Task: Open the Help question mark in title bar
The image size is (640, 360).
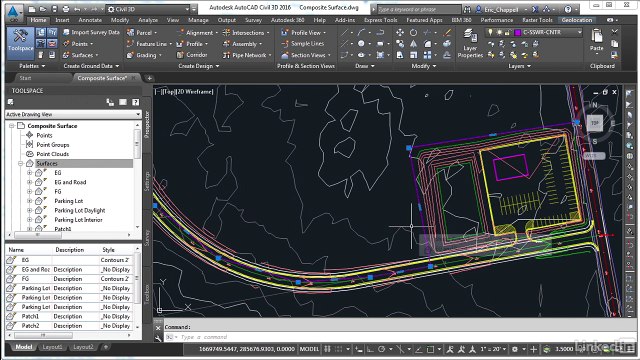Action: (x=568, y=9)
